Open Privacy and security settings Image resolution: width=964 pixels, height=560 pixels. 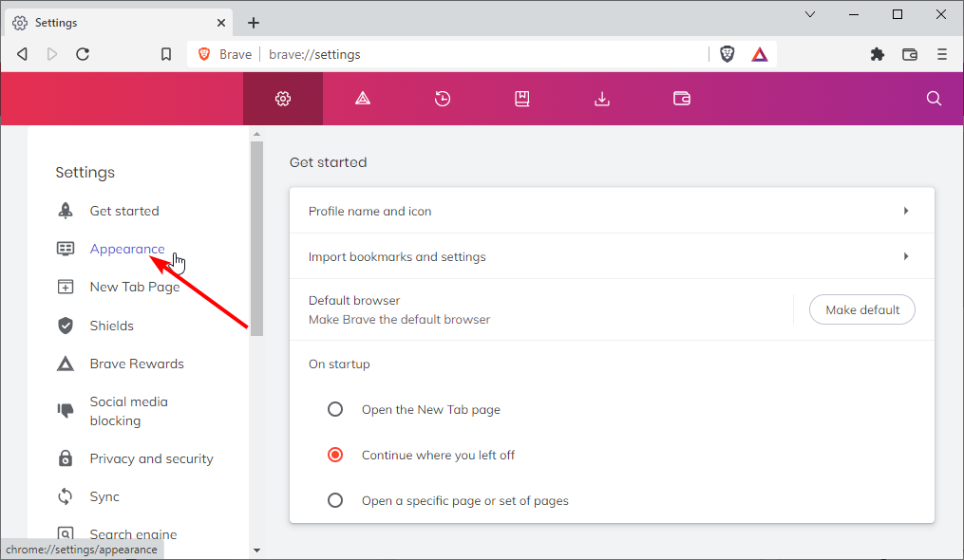tap(151, 458)
